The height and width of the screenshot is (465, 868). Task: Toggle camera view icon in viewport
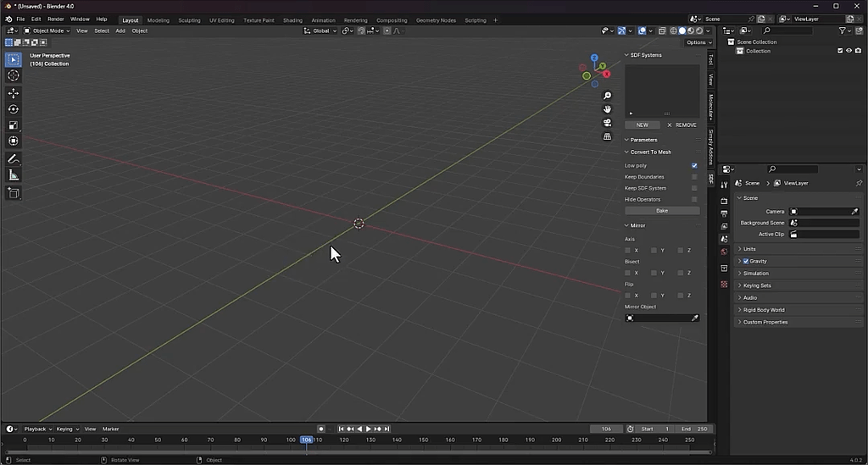coord(607,123)
